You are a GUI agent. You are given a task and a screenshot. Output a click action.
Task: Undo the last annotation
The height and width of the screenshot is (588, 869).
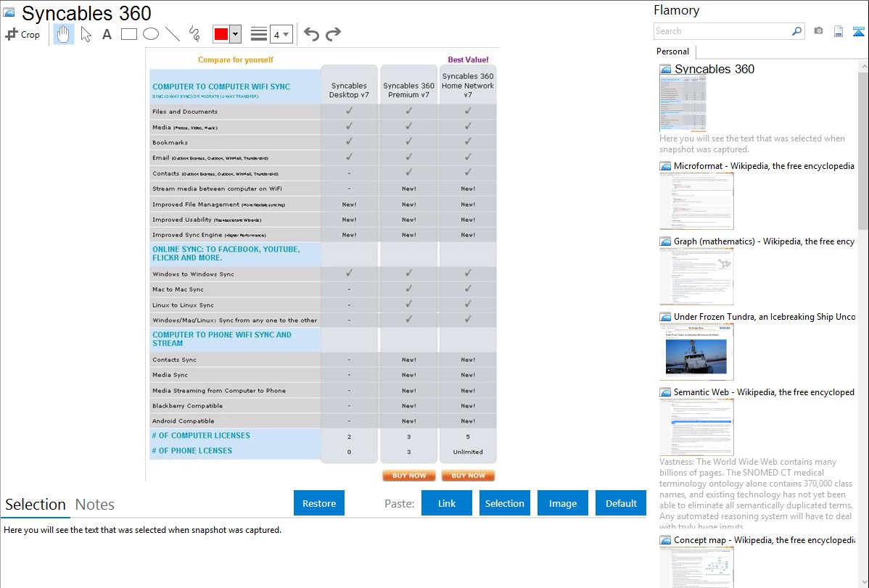click(x=311, y=34)
